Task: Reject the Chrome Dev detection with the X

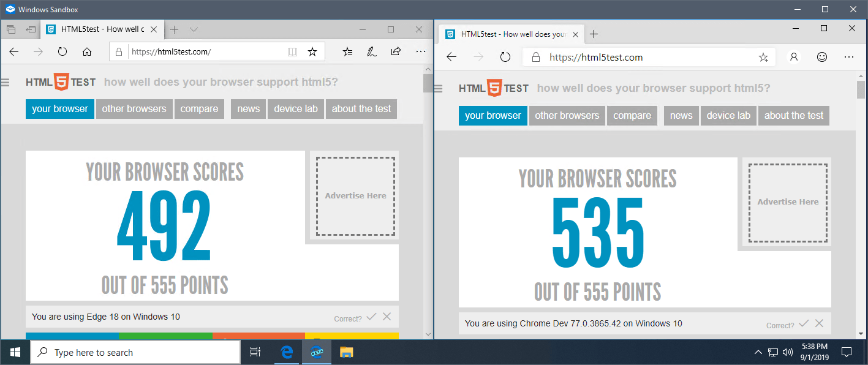Action: click(x=819, y=323)
